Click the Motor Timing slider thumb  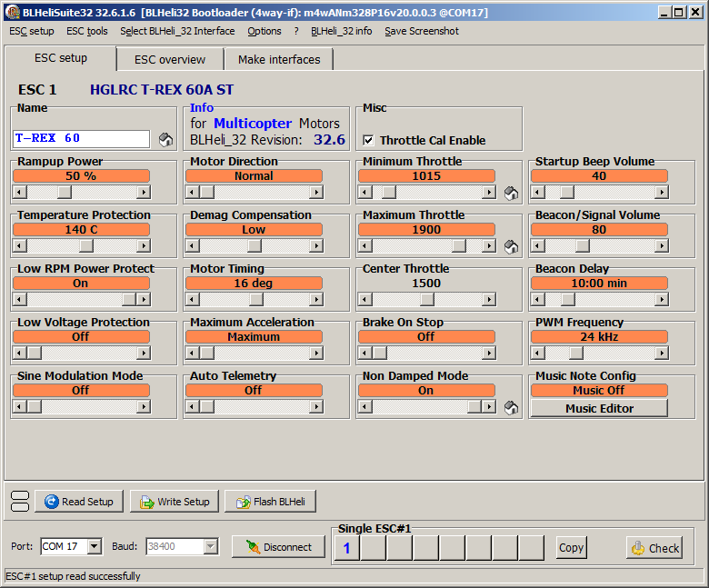(x=256, y=299)
